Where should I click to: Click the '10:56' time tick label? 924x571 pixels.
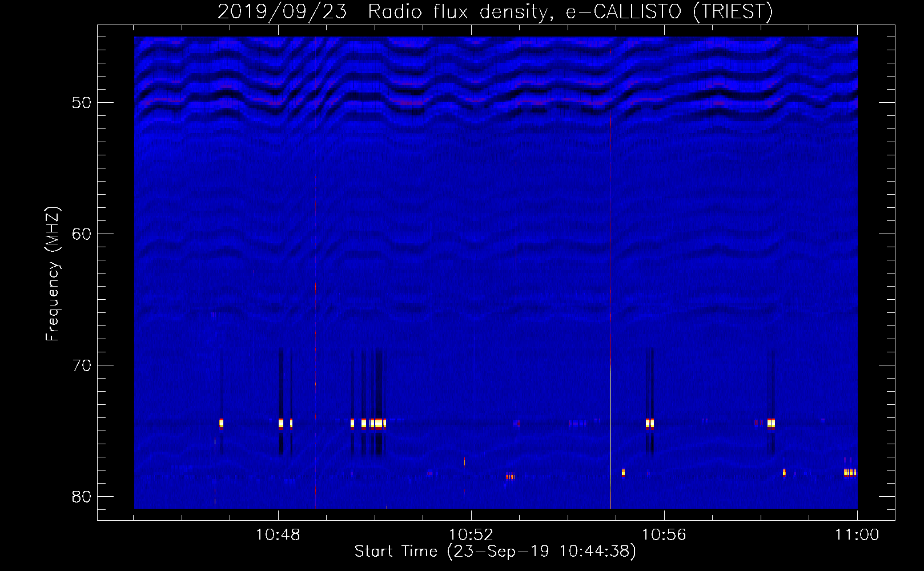click(x=664, y=535)
